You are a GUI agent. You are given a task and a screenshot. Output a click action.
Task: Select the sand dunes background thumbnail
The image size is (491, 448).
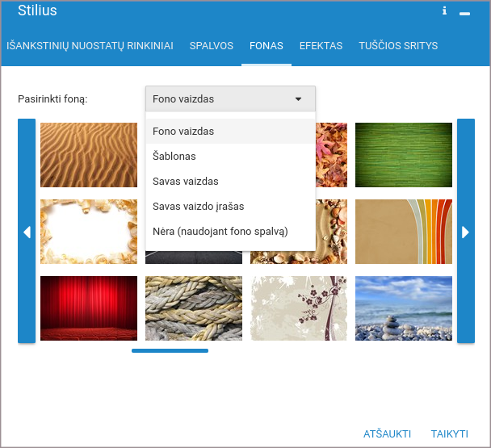click(x=89, y=155)
